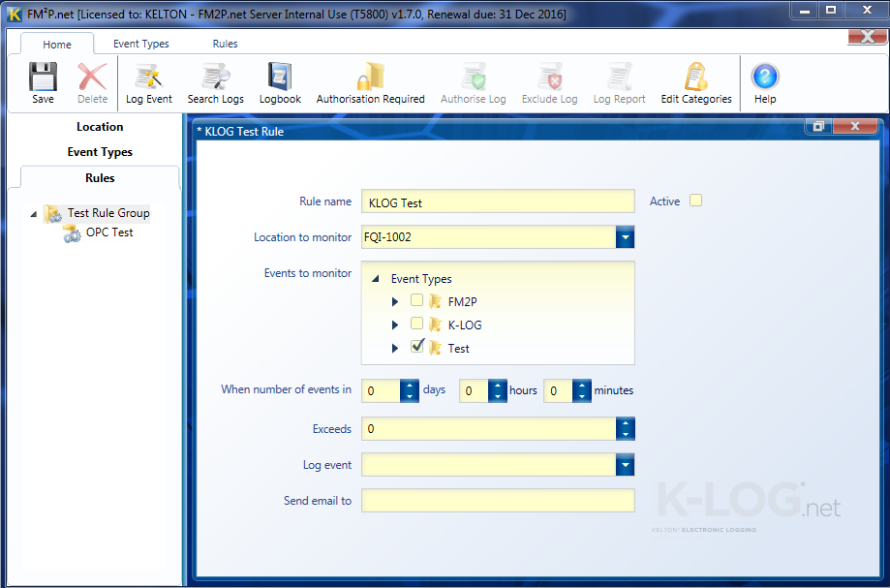Viewport: 890px width, 588px height.
Task: Close the ribbon document with red X
Action: coord(868,37)
